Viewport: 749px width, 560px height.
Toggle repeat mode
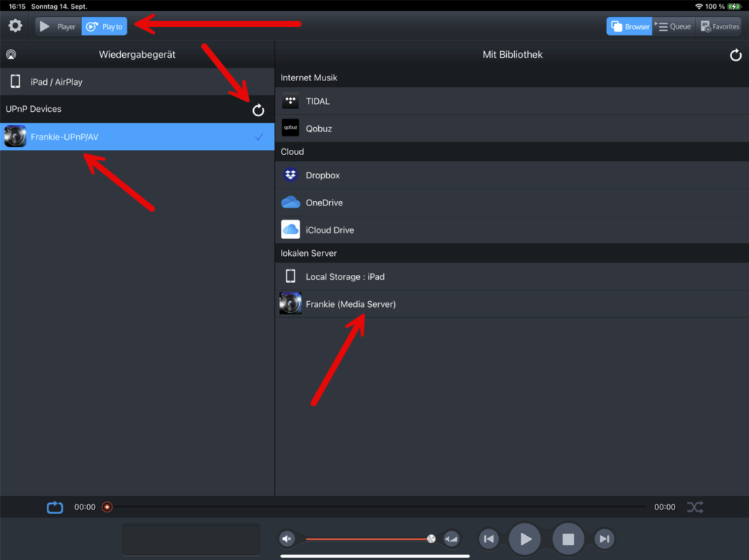56,507
